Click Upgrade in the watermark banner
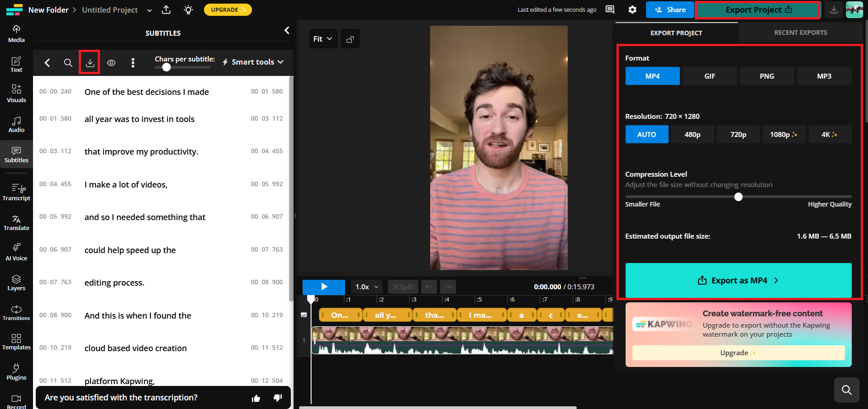 point(738,353)
